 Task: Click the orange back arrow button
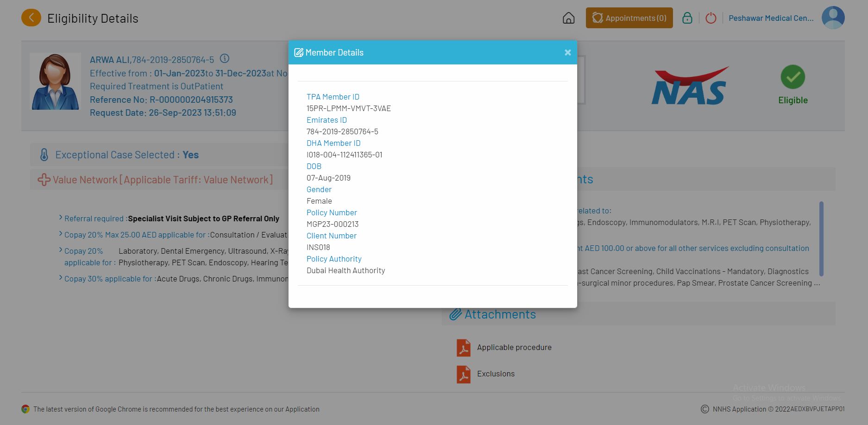point(31,18)
